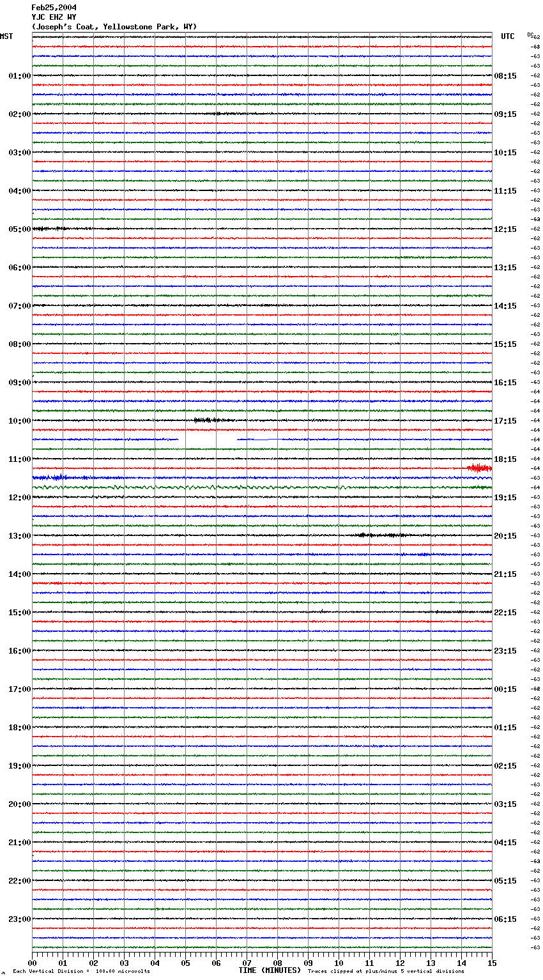Click the 18:00 MST hour label
Image resolution: width=543 pixels, height=980 pixels.
coord(20,728)
